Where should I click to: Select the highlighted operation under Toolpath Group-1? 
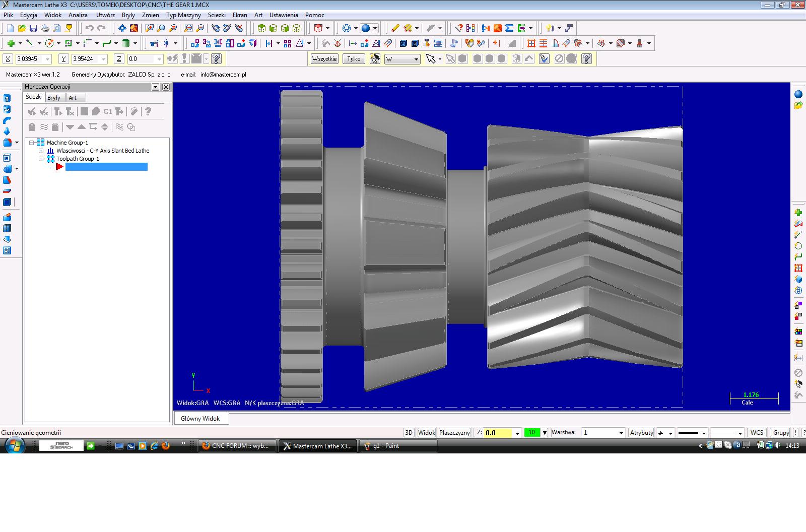click(x=106, y=167)
